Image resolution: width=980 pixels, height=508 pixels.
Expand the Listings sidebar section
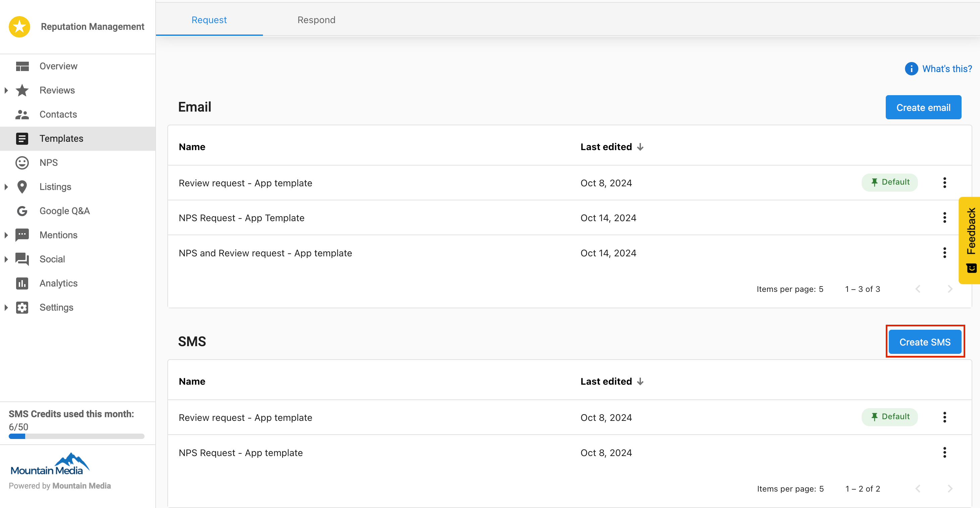pos(6,187)
